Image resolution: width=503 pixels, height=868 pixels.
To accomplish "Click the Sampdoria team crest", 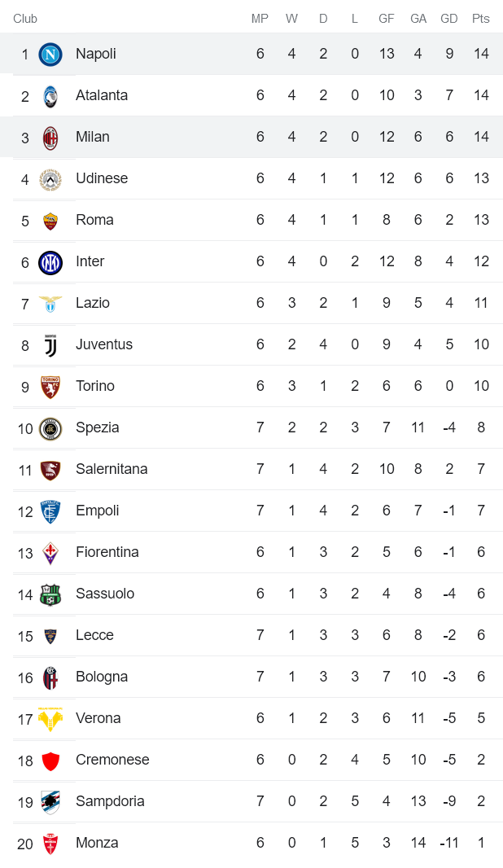I will (x=50, y=802).
